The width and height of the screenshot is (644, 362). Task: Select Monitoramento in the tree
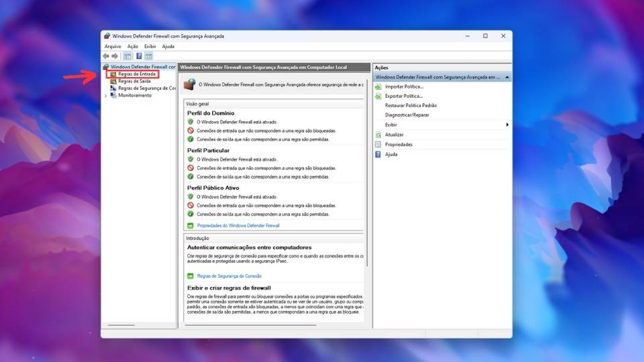(135, 95)
